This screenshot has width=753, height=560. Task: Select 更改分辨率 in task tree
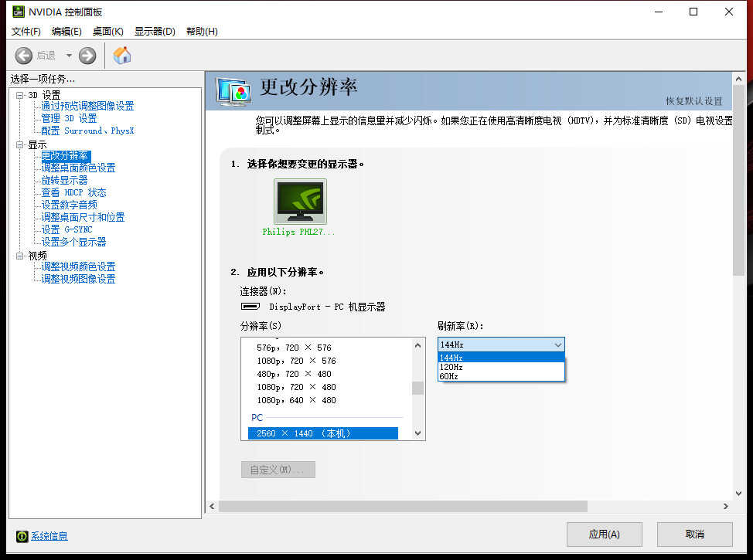click(65, 156)
